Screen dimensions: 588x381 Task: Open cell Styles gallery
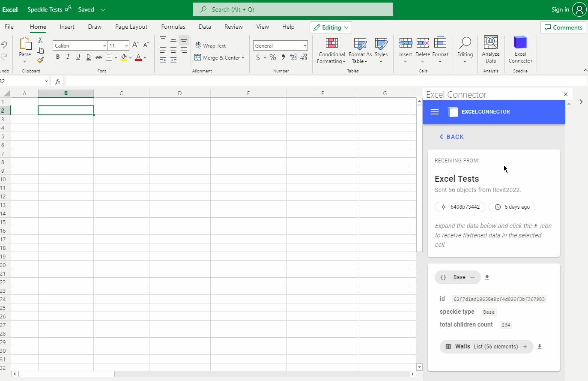[381, 51]
